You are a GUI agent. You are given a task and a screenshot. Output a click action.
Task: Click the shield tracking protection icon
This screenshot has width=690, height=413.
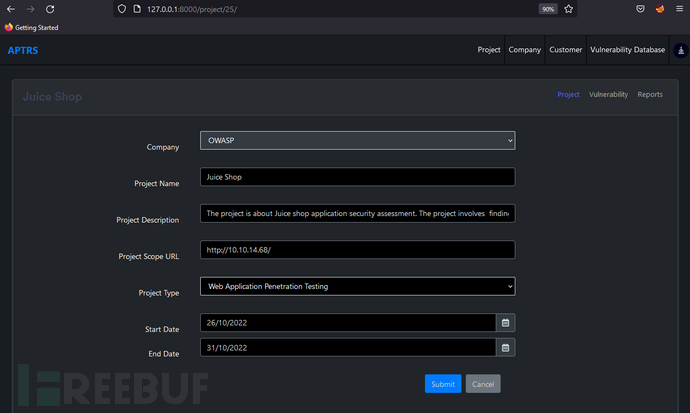click(x=122, y=9)
